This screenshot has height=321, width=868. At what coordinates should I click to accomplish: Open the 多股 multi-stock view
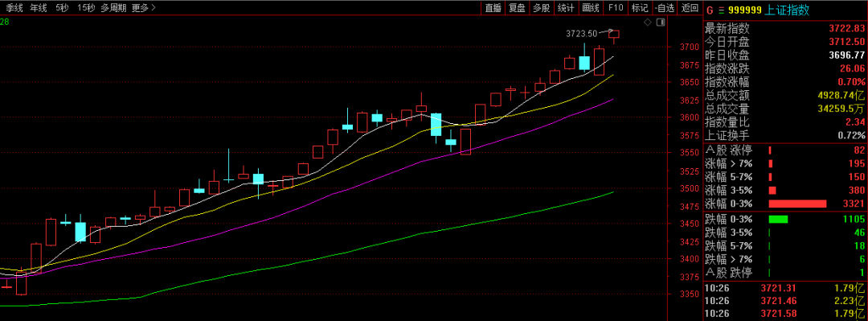click(542, 8)
